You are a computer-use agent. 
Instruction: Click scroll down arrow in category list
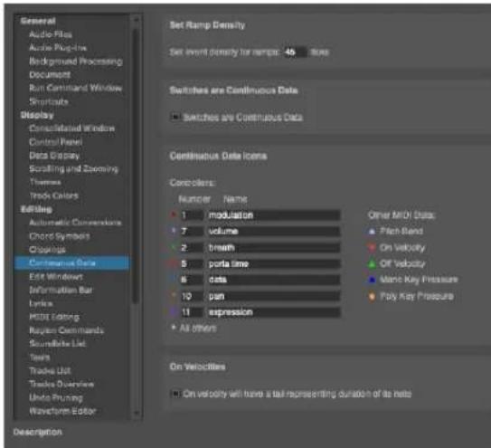pos(137,413)
